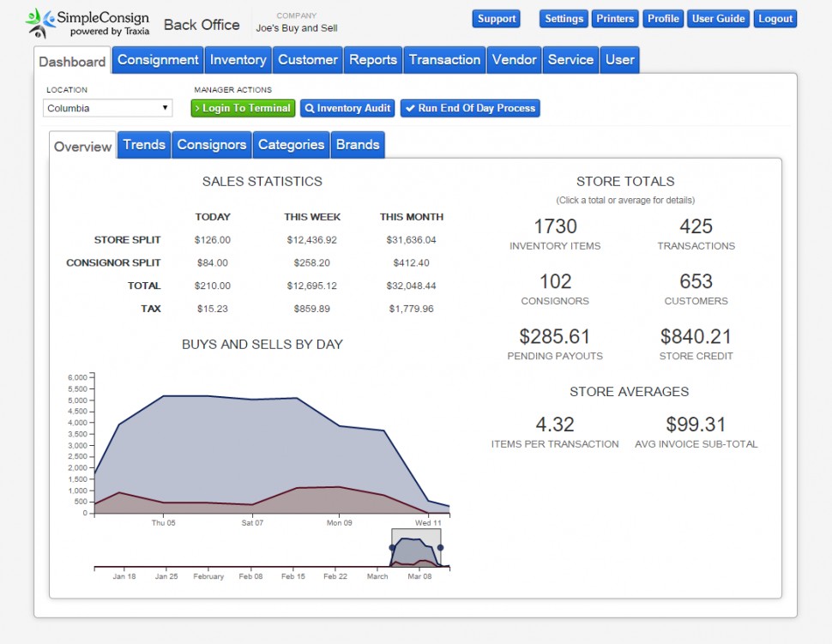
Task: Switch to the Consignment tab
Action: pyautogui.click(x=157, y=60)
